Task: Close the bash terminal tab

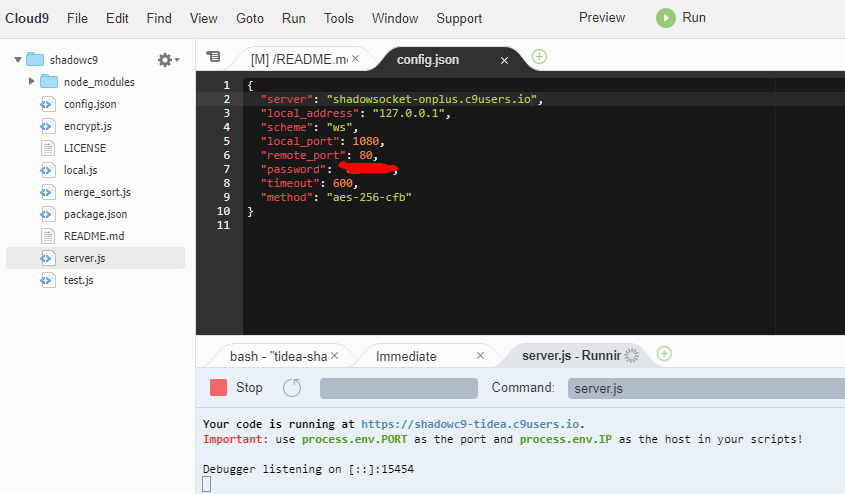Action: point(335,356)
